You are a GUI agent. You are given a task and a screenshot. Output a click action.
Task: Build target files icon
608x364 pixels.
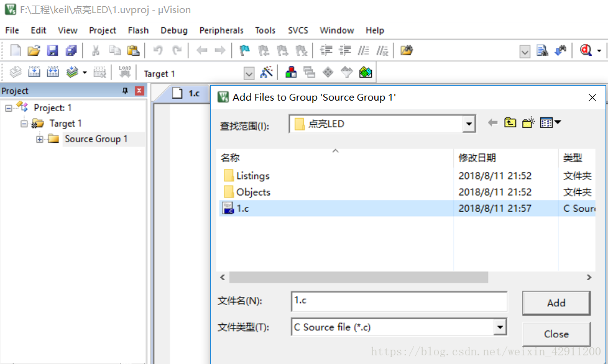point(34,71)
